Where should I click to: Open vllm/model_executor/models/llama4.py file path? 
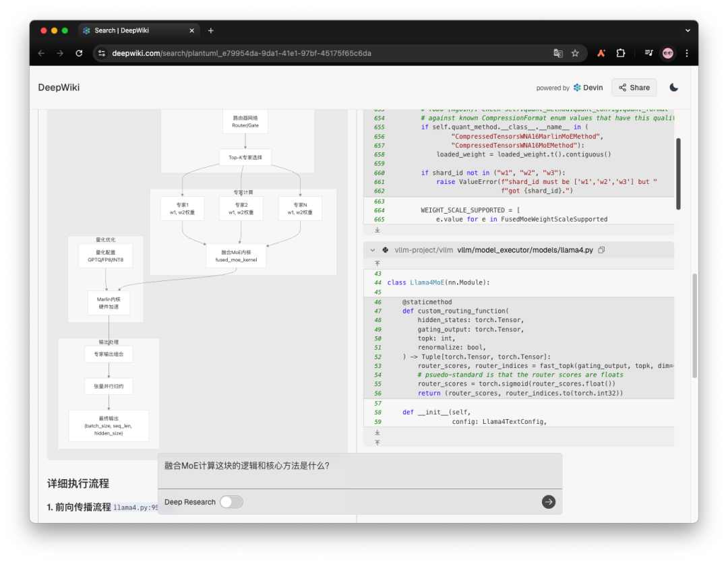point(525,250)
